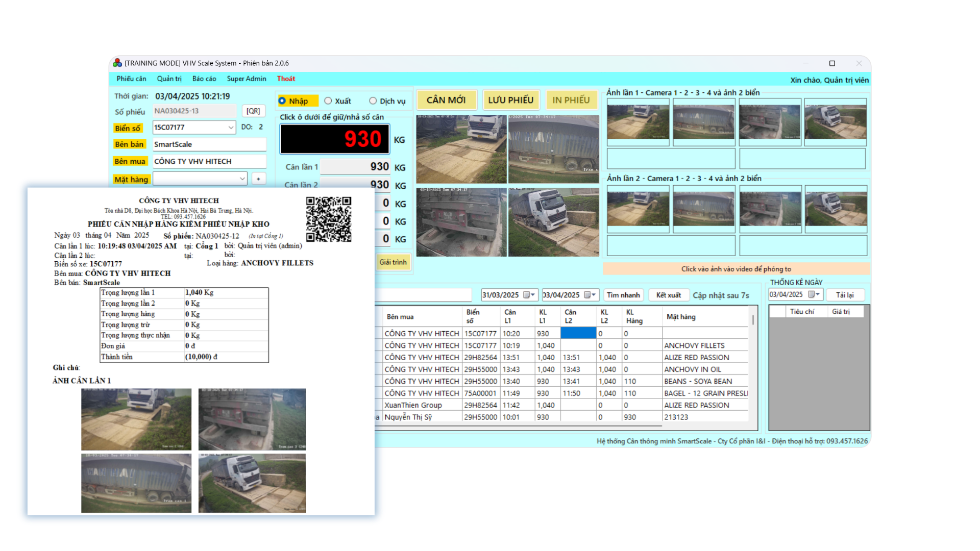Open fourth camera thumbnail in Ảnh lần 2

click(836, 209)
